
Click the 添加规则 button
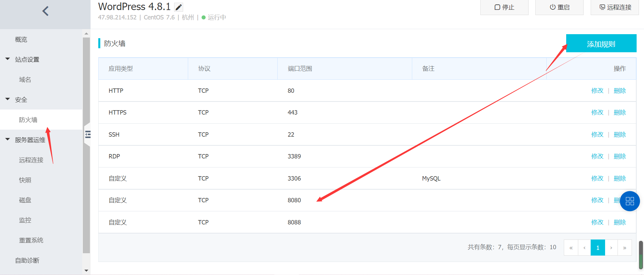601,44
